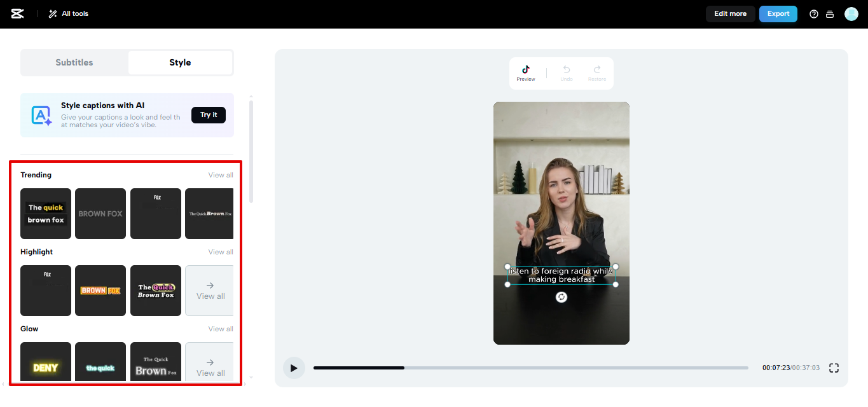
Task: Open Edit more in the top bar
Action: coord(730,13)
